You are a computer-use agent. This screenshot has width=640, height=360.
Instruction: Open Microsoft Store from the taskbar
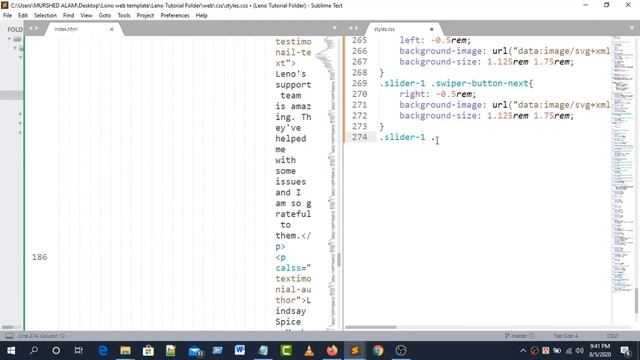(148, 351)
